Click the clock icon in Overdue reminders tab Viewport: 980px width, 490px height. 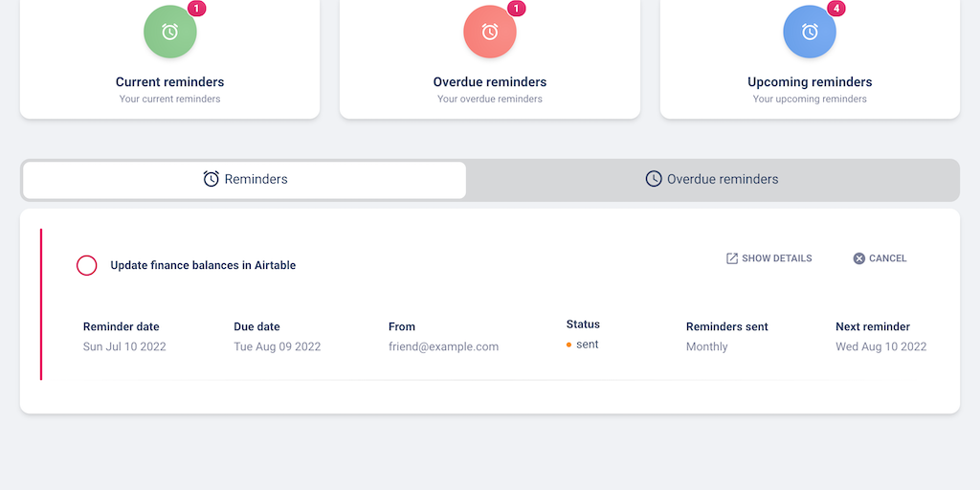point(654,179)
